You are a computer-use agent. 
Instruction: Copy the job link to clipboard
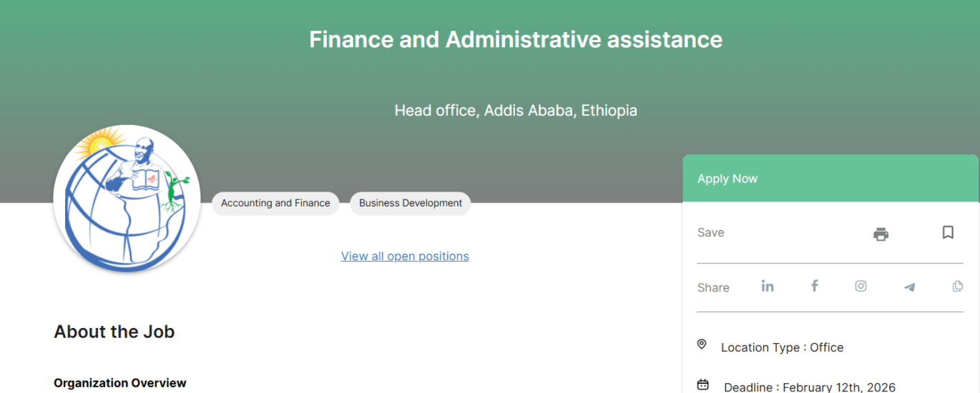(957, 287)
